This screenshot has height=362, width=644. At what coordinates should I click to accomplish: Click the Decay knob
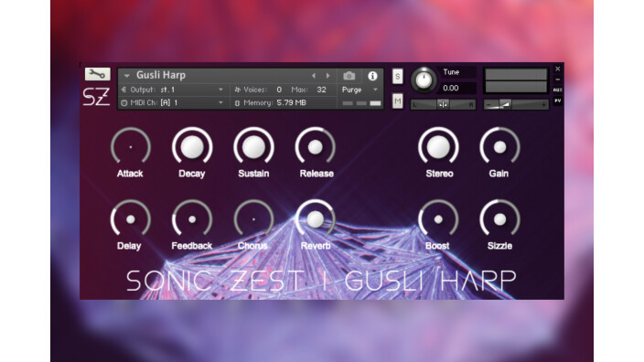click(192, 147)
